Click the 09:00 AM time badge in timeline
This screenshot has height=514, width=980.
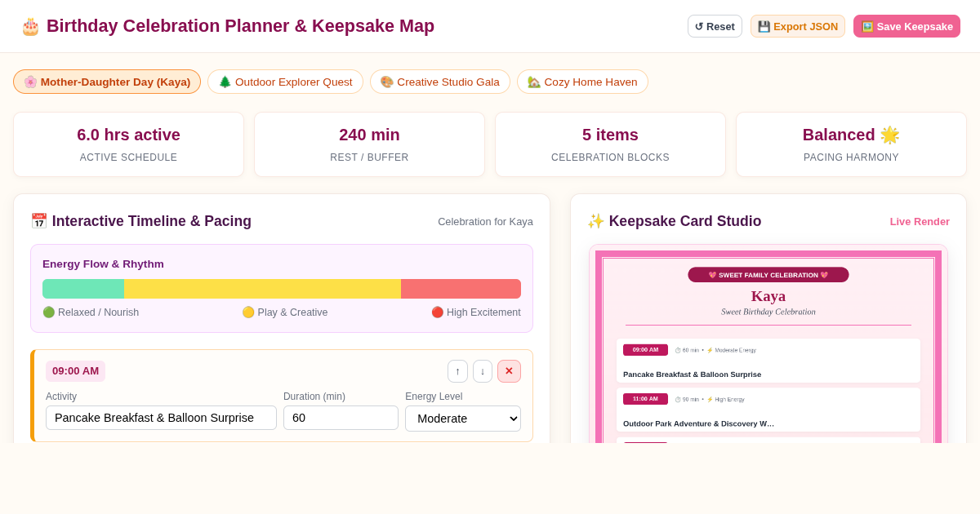(x=75, y=371)
